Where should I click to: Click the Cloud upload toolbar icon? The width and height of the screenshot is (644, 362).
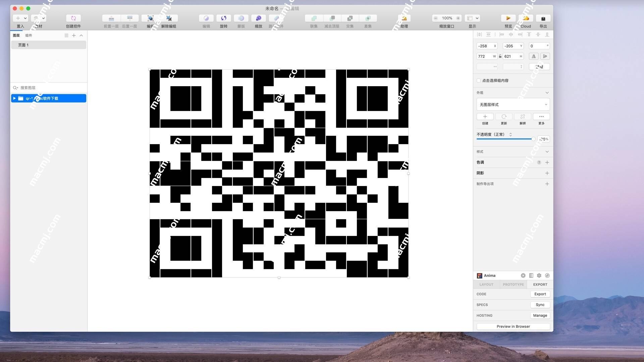tap(526, 18)
